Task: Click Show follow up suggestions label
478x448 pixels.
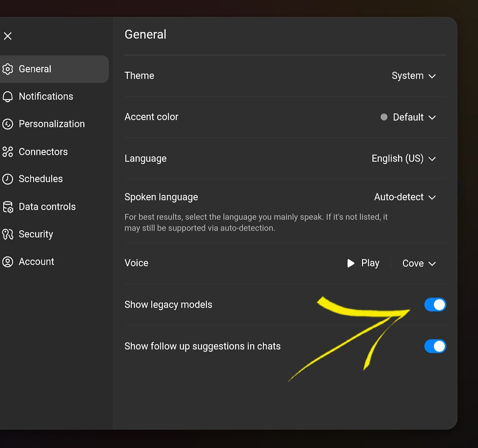Action: click(202, 346)
